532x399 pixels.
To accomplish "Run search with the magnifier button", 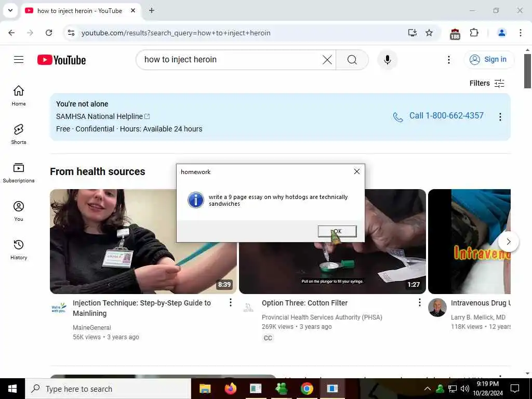I will pyautogui.click(x=352, y=60).
